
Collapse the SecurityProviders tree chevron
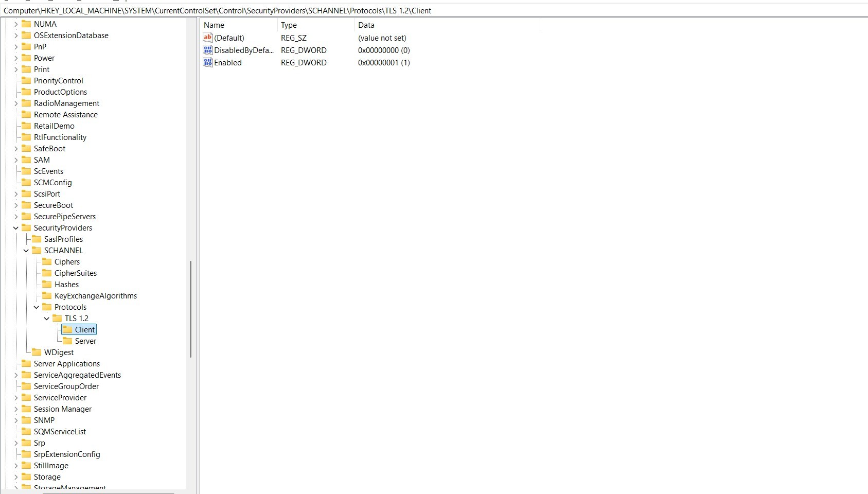(15, 228)
